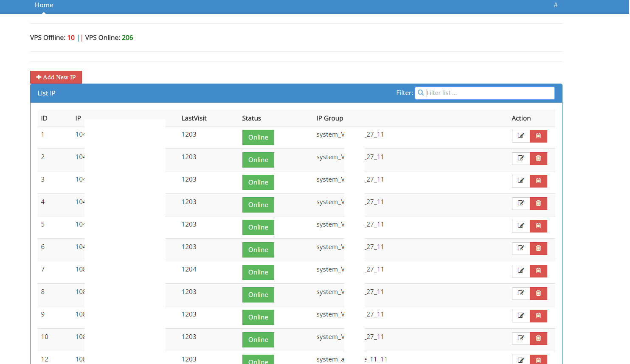Screen dimensions: 630x364
Task: Delete the IP entry with ID 4
Action: point(538,204)
